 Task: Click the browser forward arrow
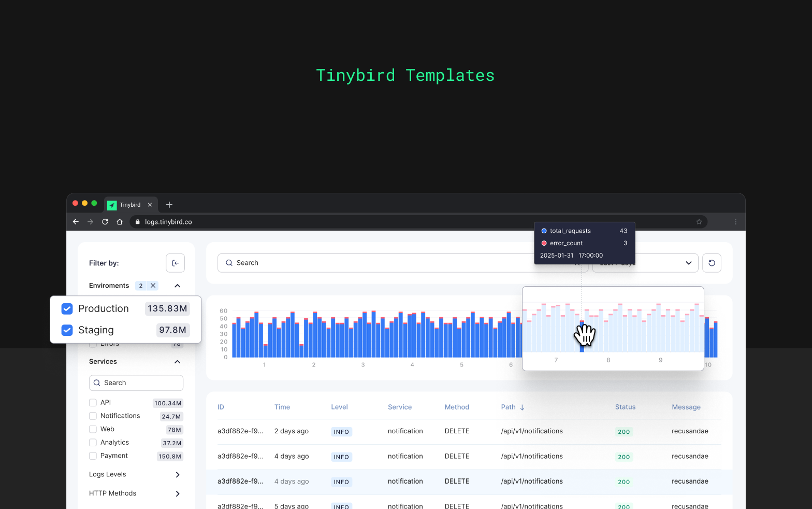(91, 222)
